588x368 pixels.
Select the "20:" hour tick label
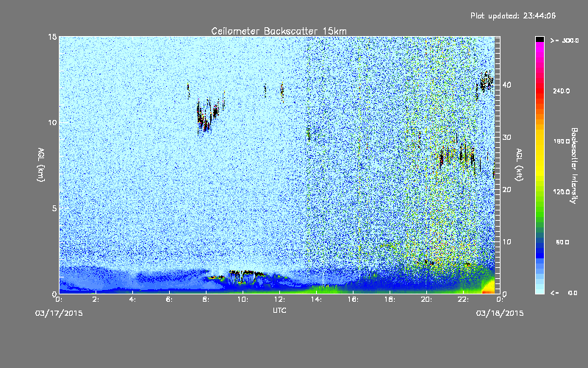coord(426,300)
